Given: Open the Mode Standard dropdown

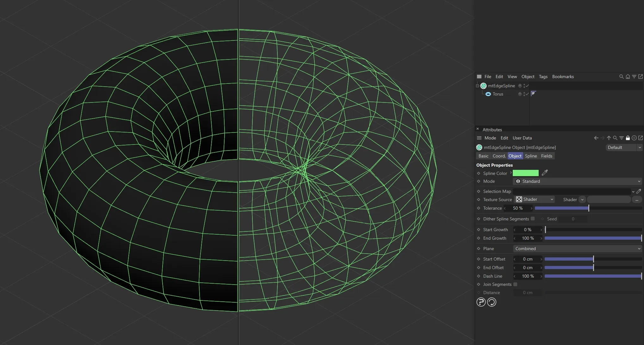Looking at the screenshot, I should [x=577, y=181].
